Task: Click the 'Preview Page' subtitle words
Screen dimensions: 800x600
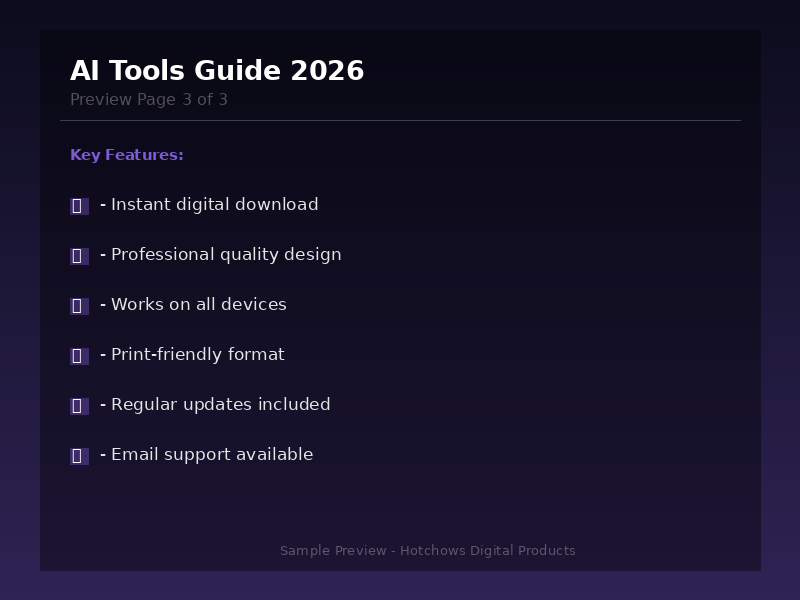Action: pos(123,100)
